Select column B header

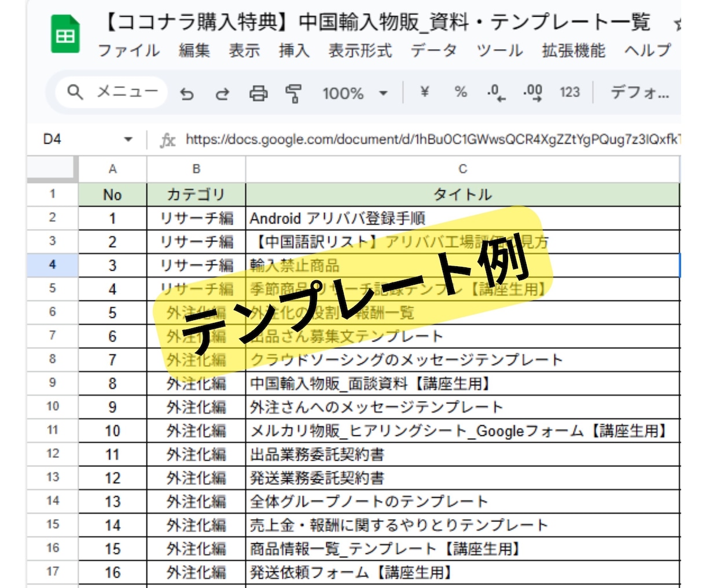196,169
